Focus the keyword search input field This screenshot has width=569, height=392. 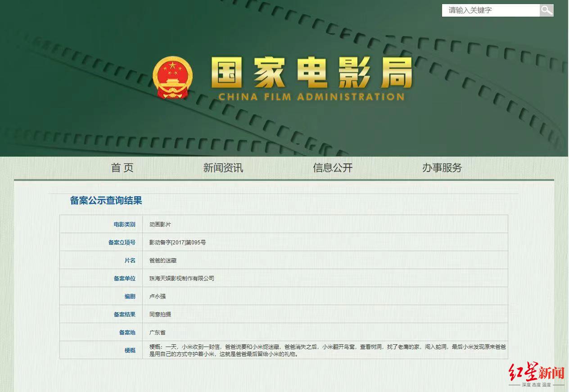(x=491, y=10)
